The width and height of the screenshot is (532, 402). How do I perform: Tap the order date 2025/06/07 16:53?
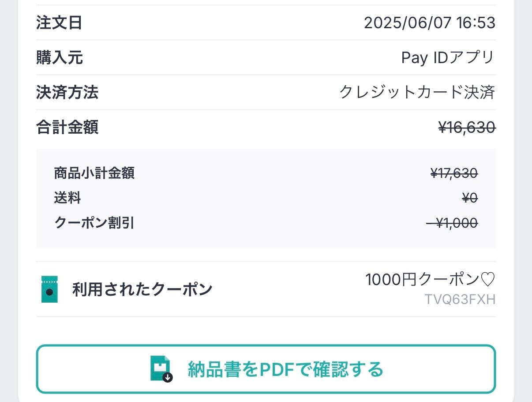pyautogui.click(x=429, y=23)
